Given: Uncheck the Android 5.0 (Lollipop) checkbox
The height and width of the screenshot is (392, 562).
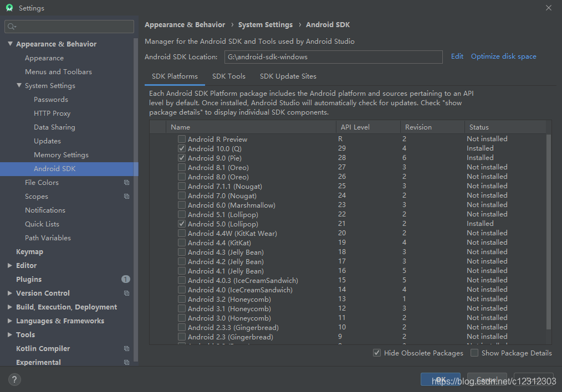Looking at the screenshot, I should 182,224.
